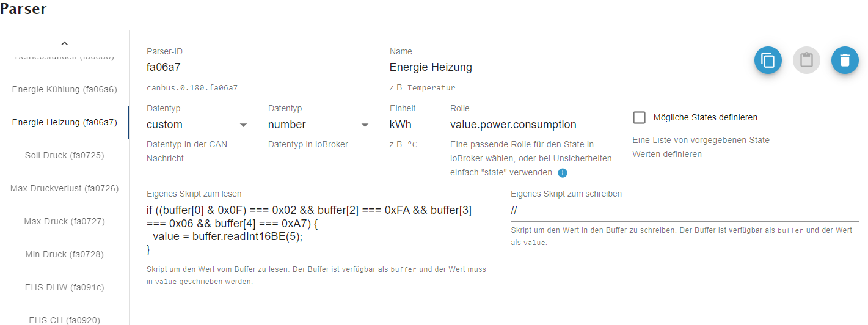
Task: Click the Name field showing Energie Heizung
Action: (x=502, y=67)
